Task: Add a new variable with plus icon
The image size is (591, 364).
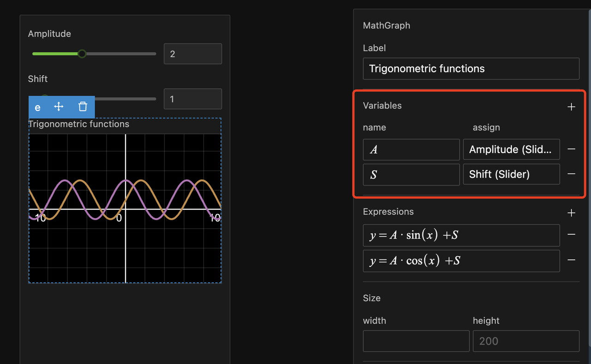Action: point(571,107)
